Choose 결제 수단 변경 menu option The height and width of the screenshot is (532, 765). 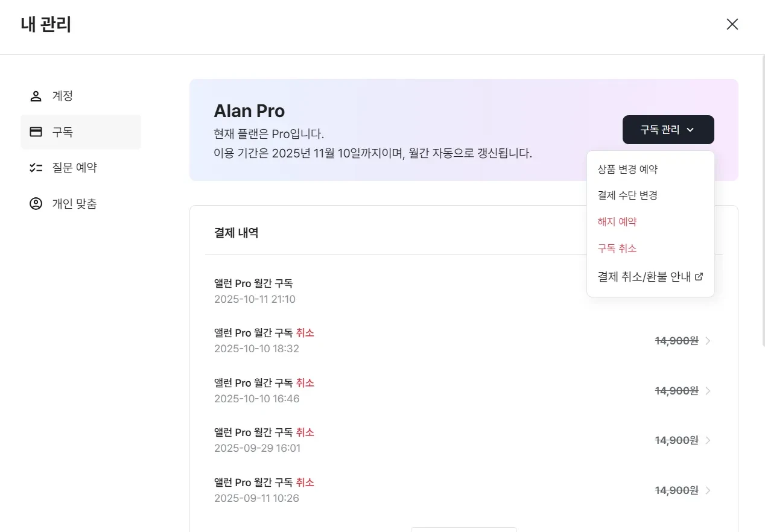tap(627, 195)
